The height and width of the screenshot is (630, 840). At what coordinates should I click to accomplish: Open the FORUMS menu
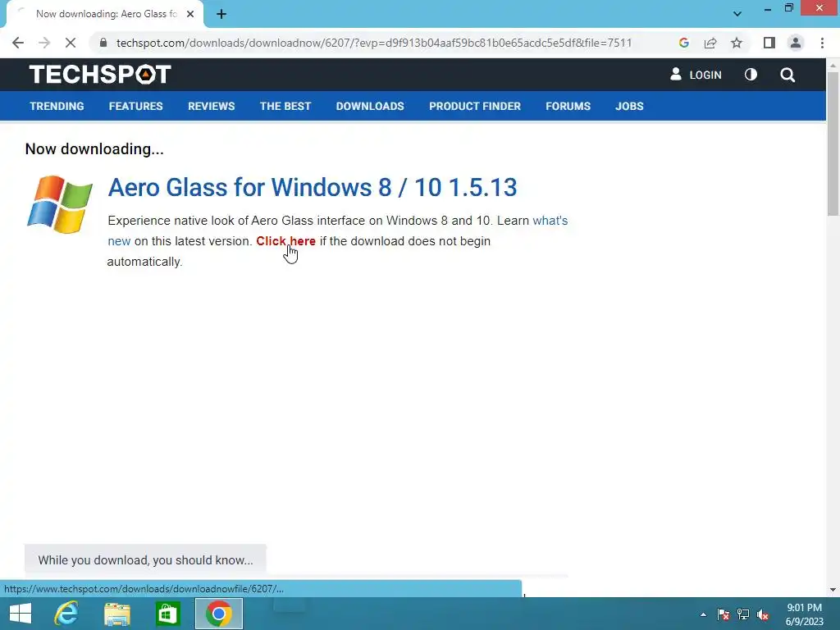[568, 106]
